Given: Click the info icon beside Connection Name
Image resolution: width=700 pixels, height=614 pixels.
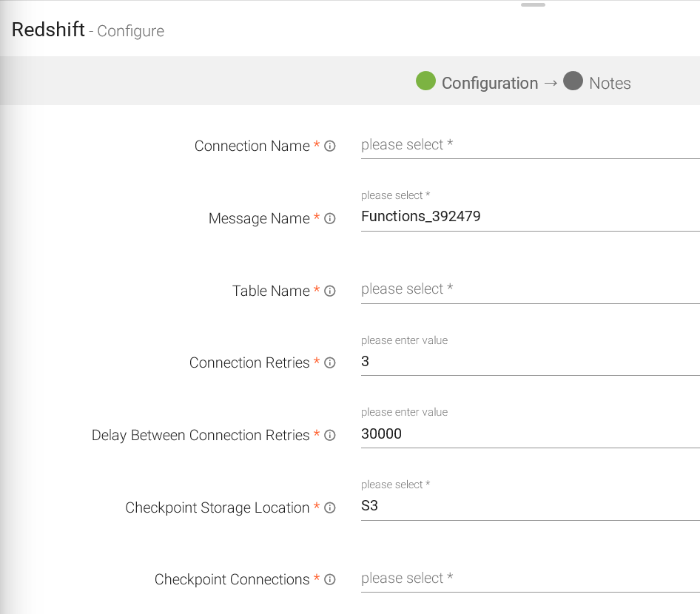Looking at the screenshot, I should click(x=330, y=146).
